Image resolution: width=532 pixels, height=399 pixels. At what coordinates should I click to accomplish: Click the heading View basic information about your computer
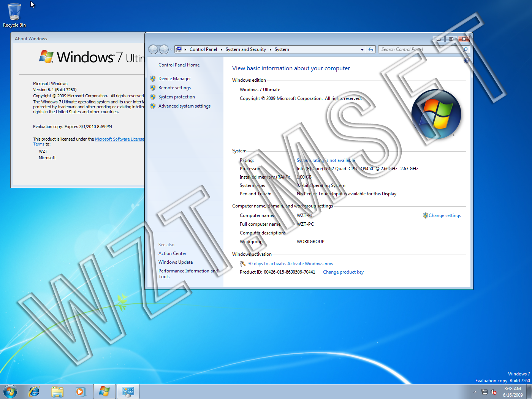[x=291, y=68]
